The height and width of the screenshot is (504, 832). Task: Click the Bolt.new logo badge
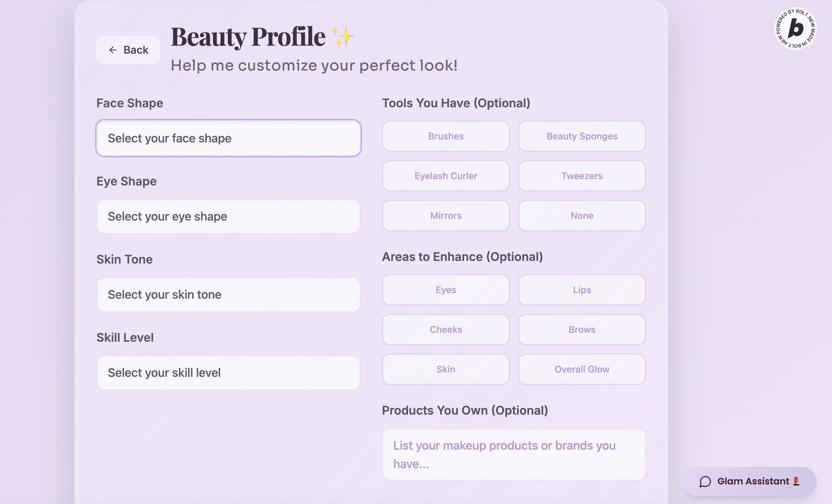coord(795,28)
